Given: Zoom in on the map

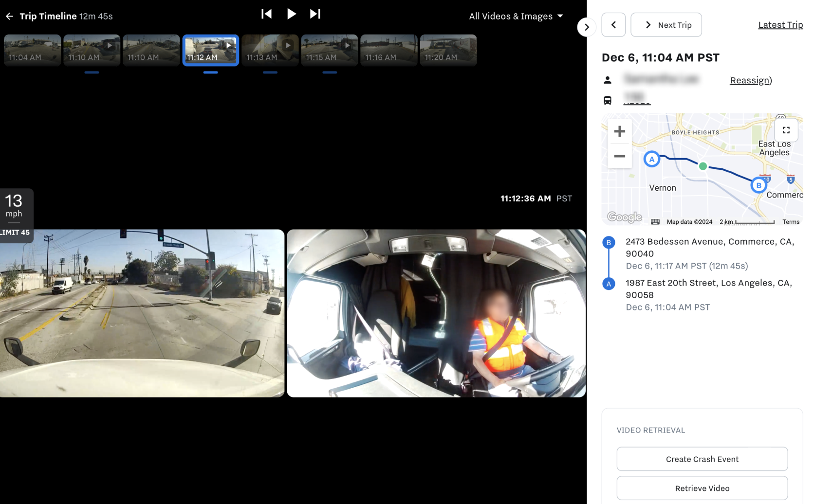Looking at the screenshot, I should 619,130.
